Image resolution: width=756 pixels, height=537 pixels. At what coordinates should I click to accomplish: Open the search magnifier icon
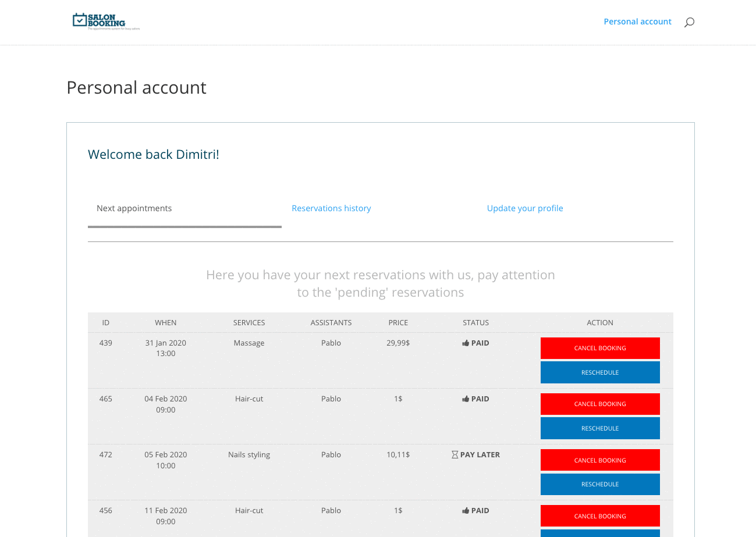[689, 22]
